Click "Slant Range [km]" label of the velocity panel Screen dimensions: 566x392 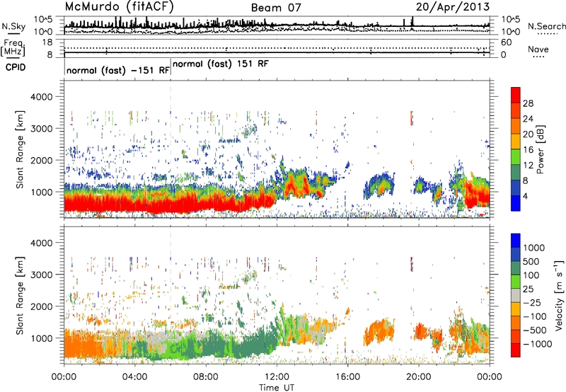click(x=20, y=295)
